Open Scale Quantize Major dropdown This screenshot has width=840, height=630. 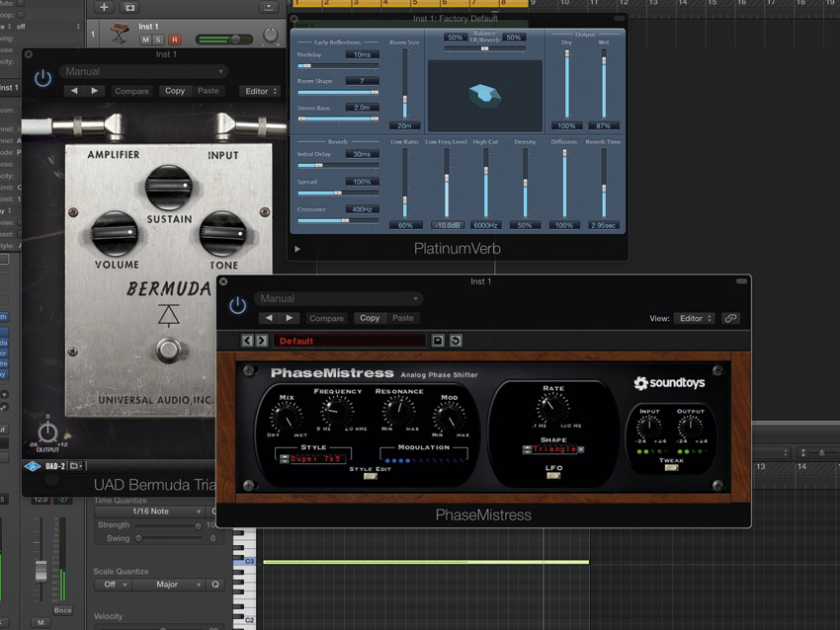(x=170, y=585)
